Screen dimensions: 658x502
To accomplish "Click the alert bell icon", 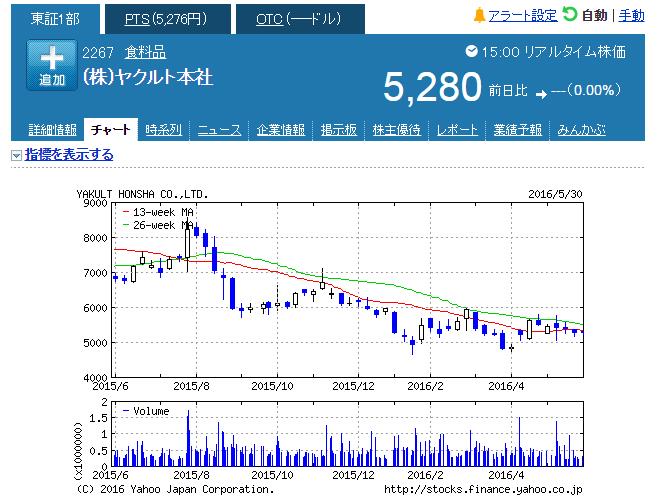I will pyautogui.click(x=479, y=16).
